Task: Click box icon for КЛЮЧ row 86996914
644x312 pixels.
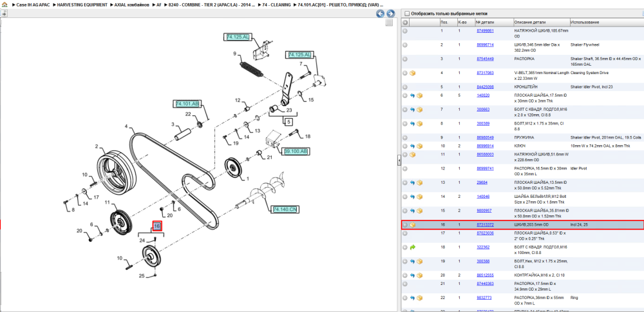Action: click(x=419, y=146)
